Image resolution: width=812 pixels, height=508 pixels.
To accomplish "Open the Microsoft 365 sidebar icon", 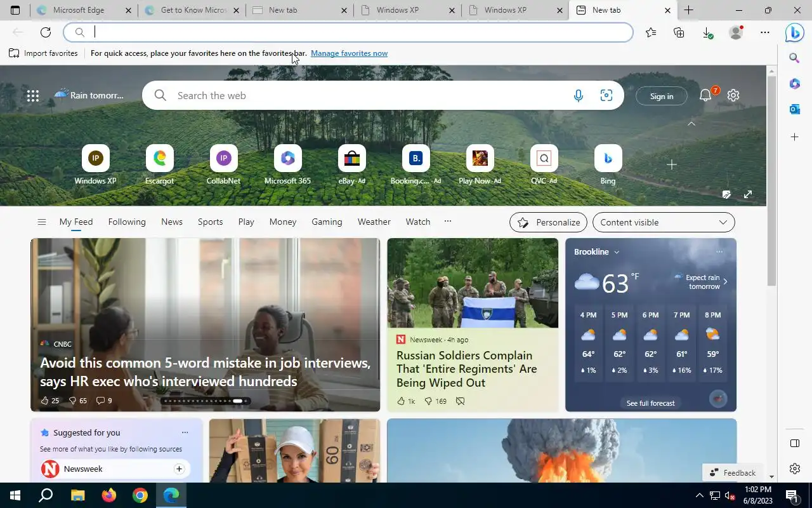I will (x=794, y=84).
